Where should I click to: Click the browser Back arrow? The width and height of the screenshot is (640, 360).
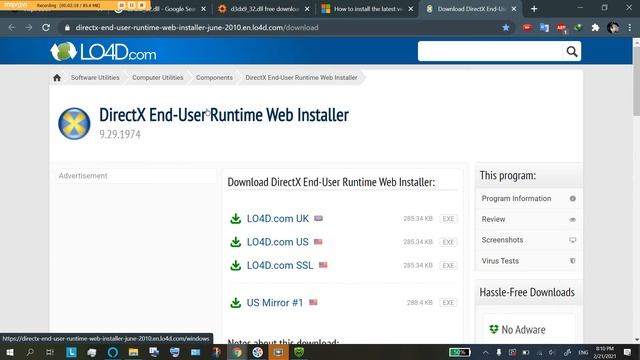11,28
